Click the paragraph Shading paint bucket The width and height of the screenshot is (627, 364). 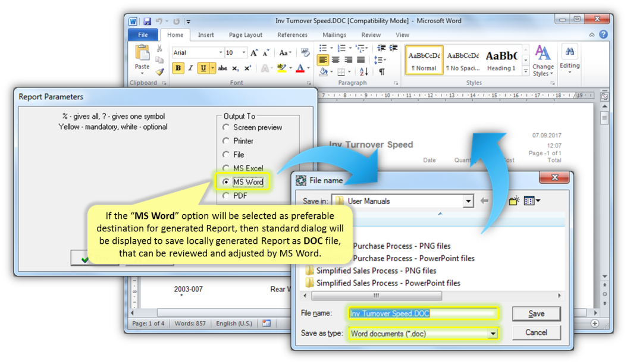coord(323,72)
